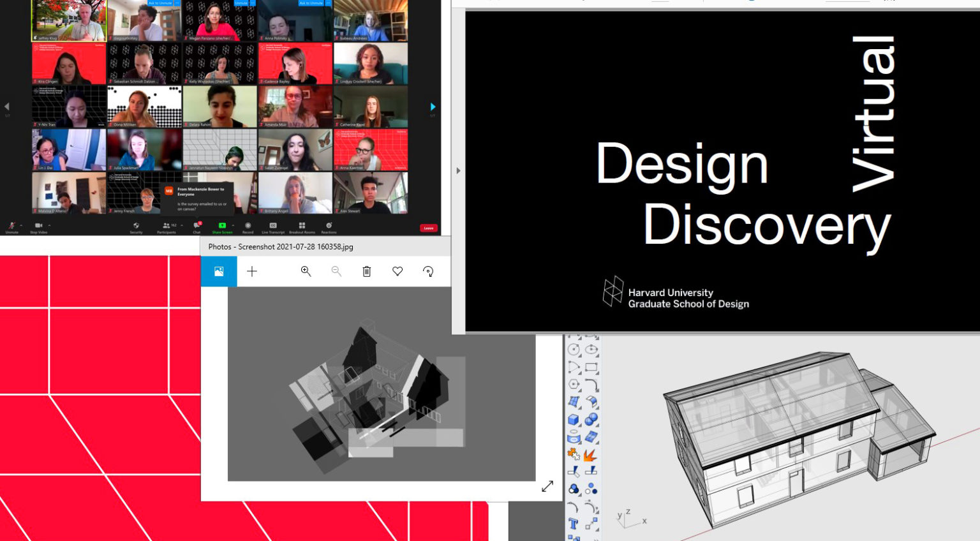Zoom in on the photo with the magnifier

[306, 271]
